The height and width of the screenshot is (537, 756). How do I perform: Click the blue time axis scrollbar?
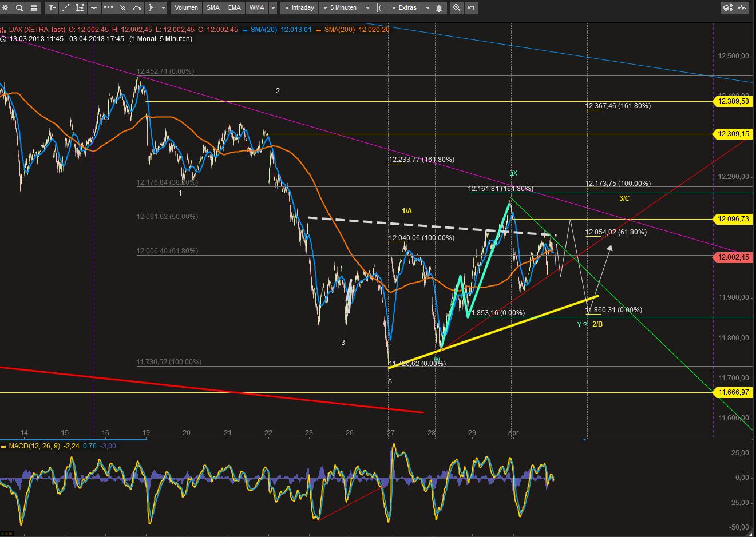coord(73,439)
